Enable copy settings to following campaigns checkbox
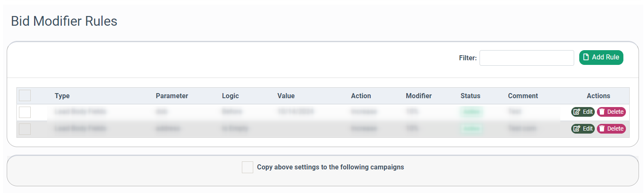This screenshot has width=644, height=193. (x=247, y=167)
